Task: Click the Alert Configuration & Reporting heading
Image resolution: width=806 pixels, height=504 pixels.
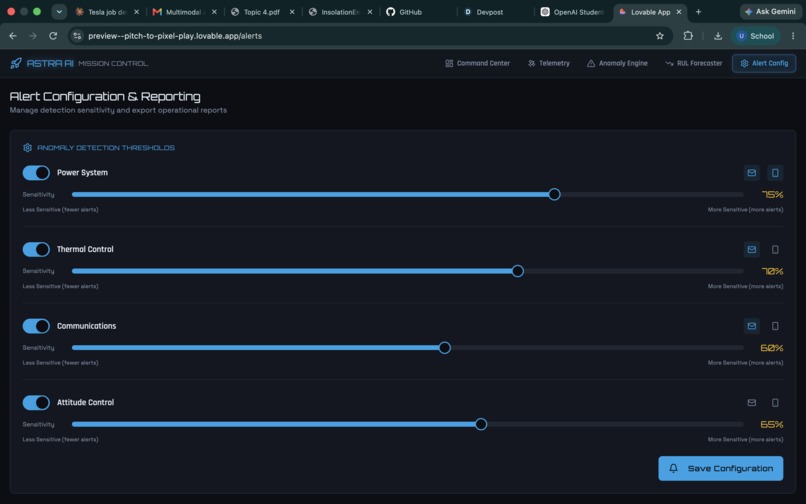Action: pos(105,97)
